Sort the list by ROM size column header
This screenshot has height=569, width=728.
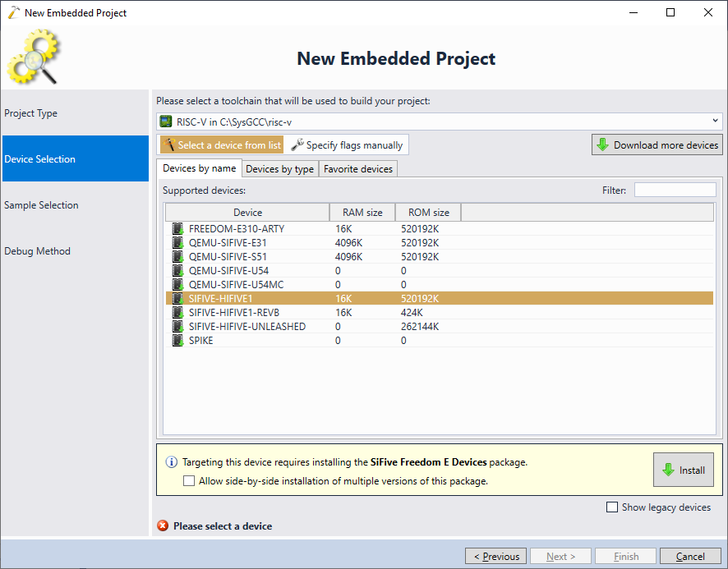tap(428, 212)
